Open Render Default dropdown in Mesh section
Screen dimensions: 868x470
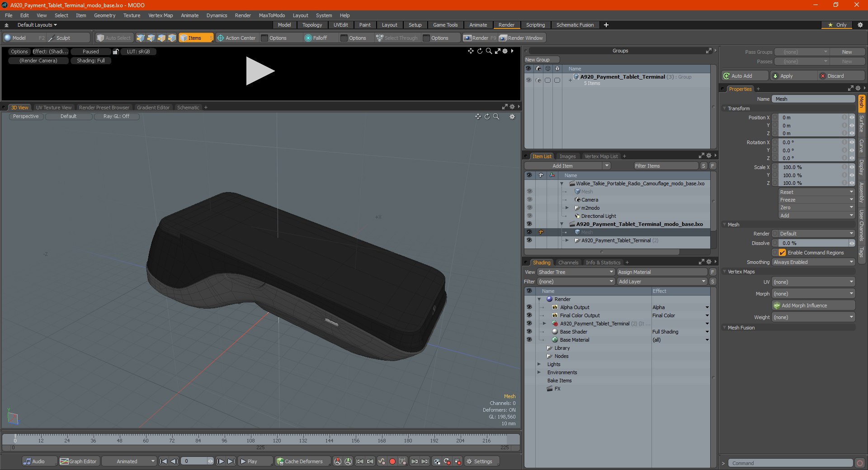[x=816, y=234]
